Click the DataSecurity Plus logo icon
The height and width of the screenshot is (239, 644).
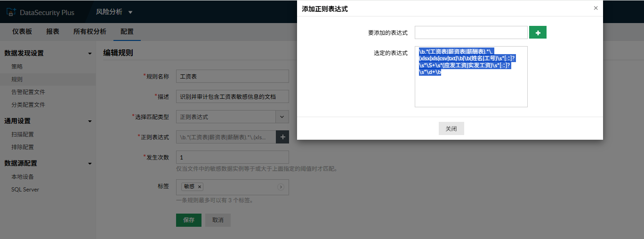11,12
